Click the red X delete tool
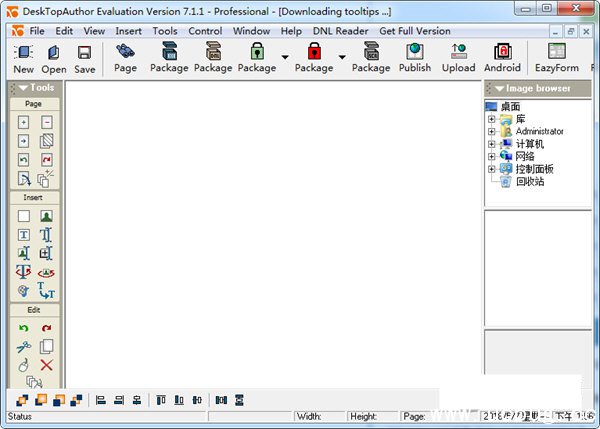600x429 pixels. [46, 365]
